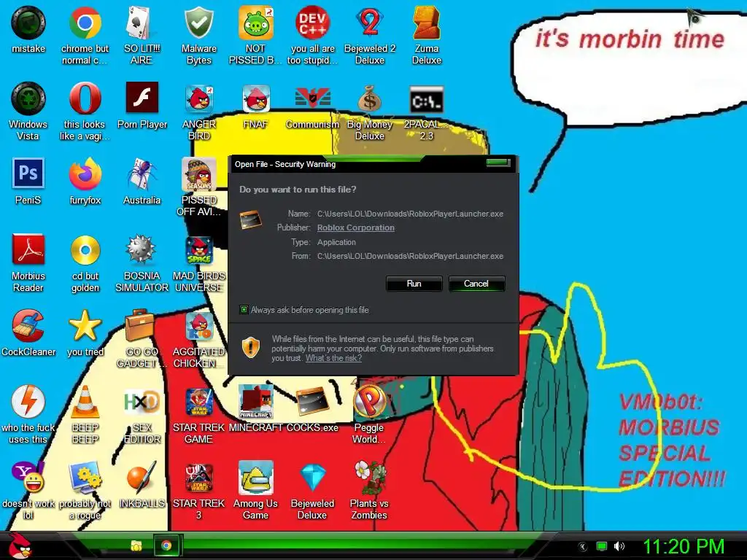Click the volume speaker tray icon
Screen dimensions: 747x560
pyautogui.click(x=619, y=546)
